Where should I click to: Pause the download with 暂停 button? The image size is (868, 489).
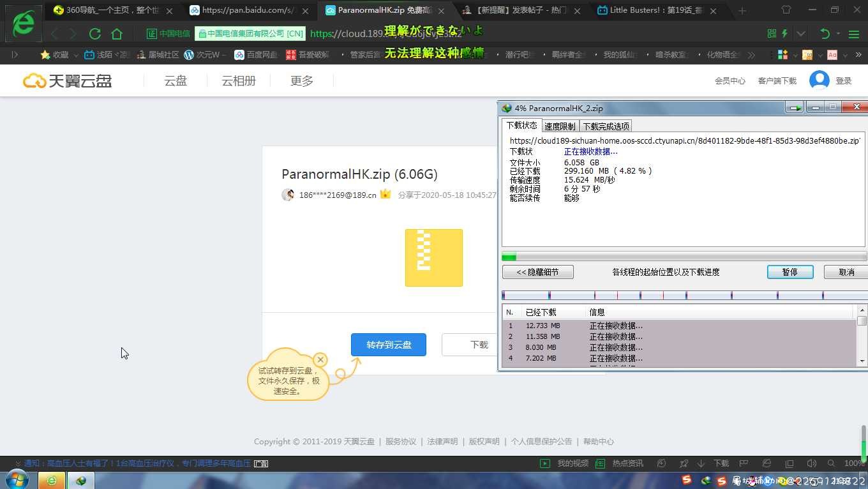790,272
